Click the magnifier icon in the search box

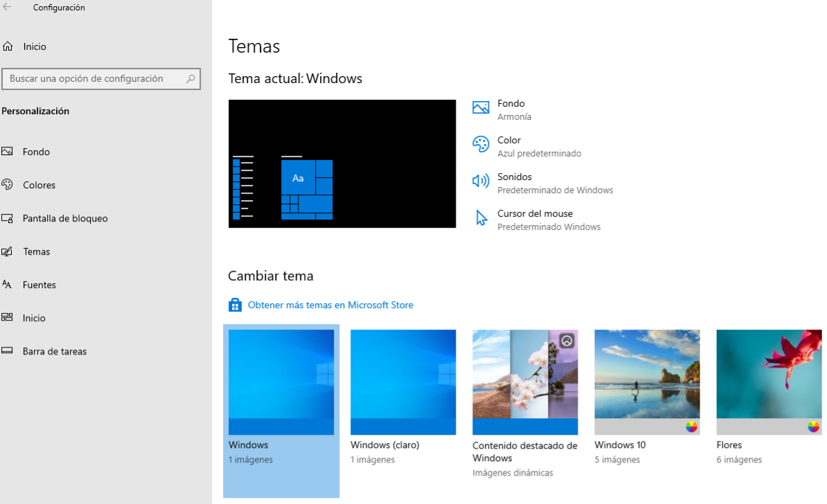[x=190, y=78]
